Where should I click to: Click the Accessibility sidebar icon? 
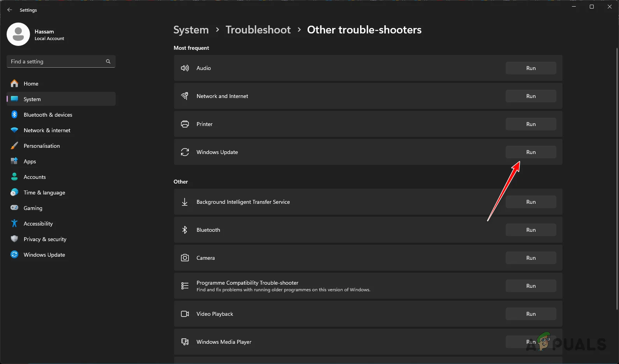(14, 224)
